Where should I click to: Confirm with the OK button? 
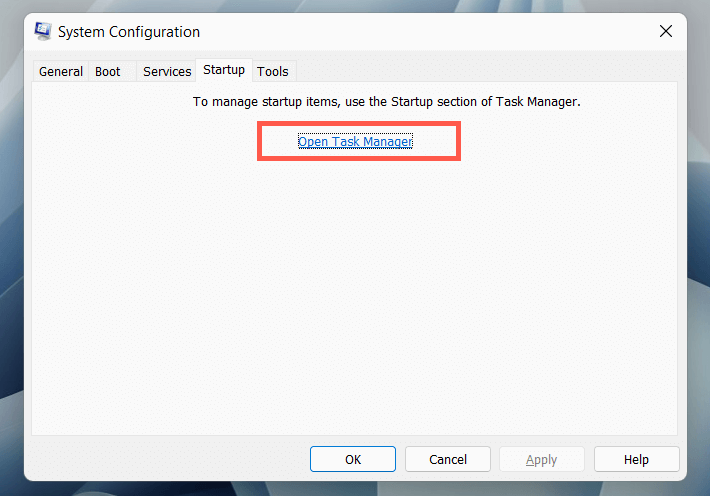353,460
